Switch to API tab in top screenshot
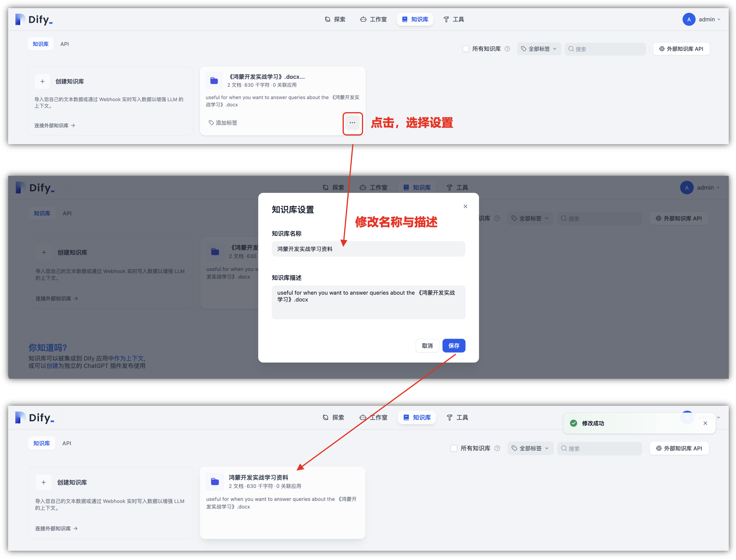The width and height of the screenshot is (736, 560). coord(65,44)
